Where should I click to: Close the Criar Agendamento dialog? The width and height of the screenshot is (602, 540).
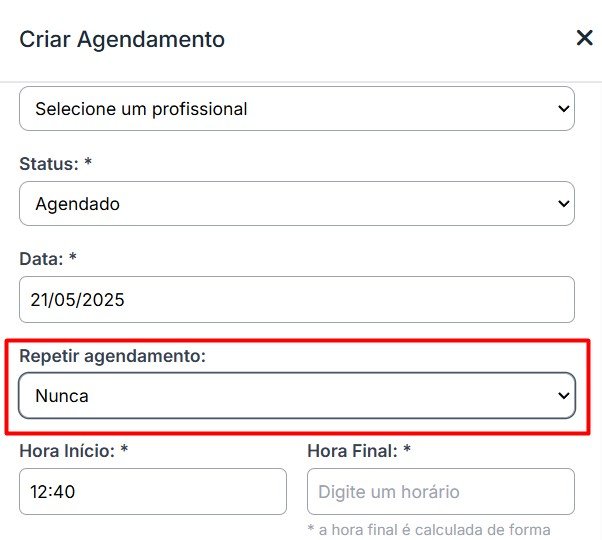click(584, 38)
